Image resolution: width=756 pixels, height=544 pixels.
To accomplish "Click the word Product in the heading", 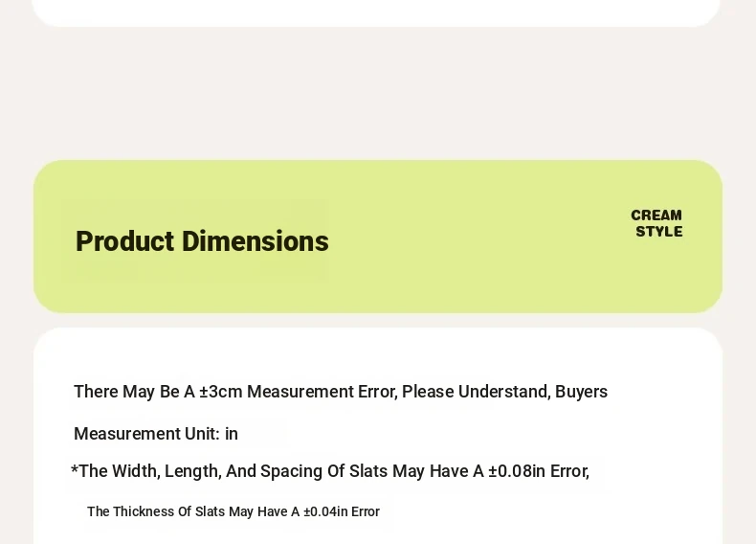I will click(124, 241).
